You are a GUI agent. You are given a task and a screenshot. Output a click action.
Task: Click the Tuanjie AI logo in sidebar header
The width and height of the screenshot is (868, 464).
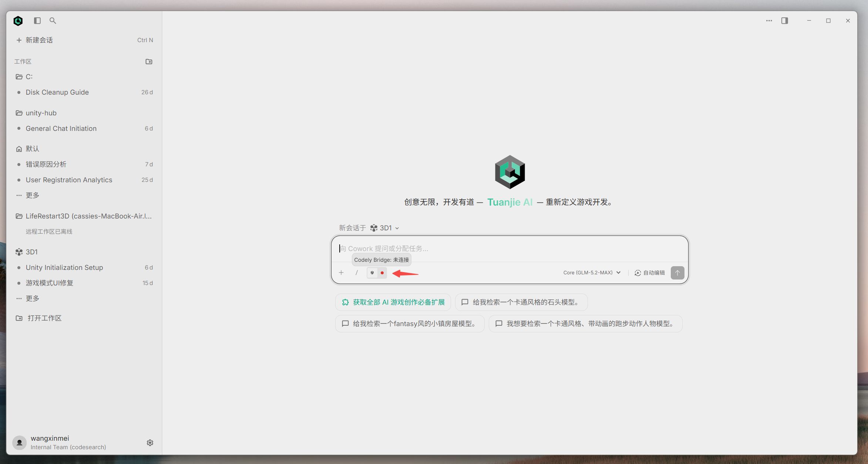point(18,21)
